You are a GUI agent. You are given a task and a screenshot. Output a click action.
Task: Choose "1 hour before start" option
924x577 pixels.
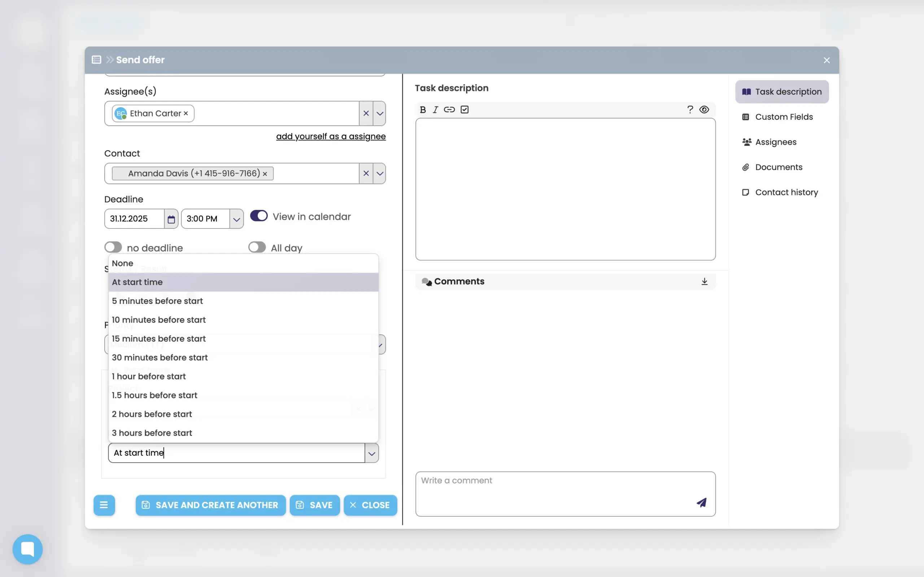pyautogui.click(x=149, y=376)
